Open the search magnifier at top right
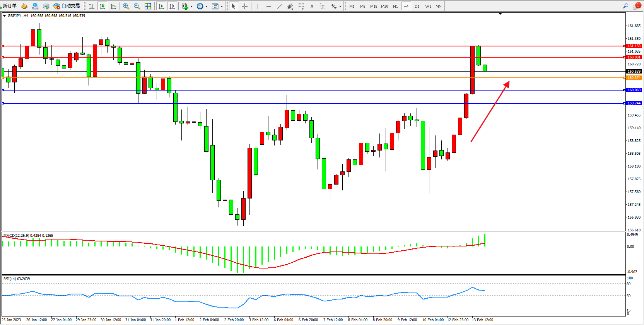 tap(625, 6)
